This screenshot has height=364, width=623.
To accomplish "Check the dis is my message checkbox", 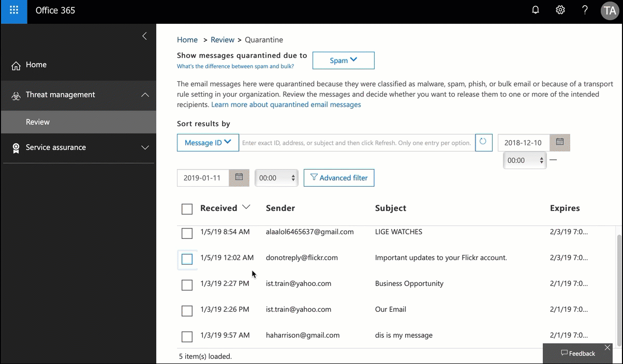I will point(187,337).
